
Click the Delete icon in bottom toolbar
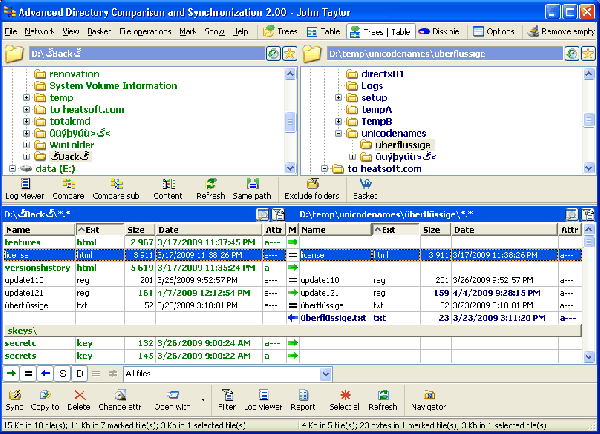[x=79, y=396]
